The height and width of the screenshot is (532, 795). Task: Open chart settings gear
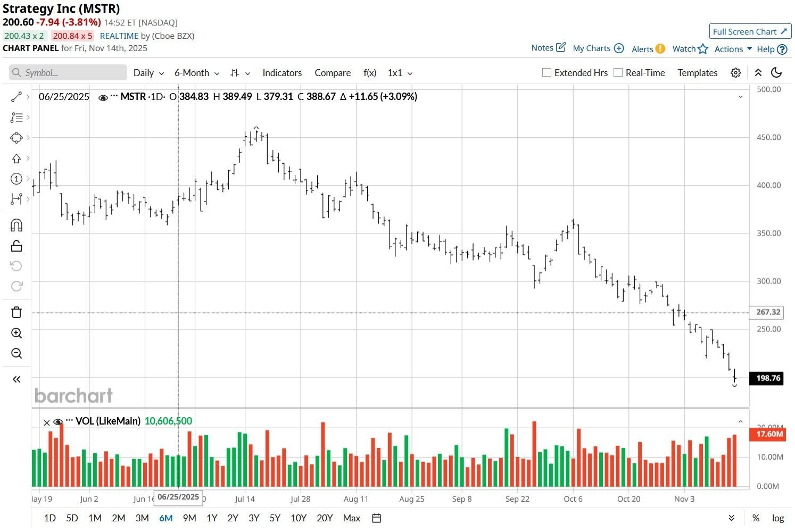(x=735, y=73)
